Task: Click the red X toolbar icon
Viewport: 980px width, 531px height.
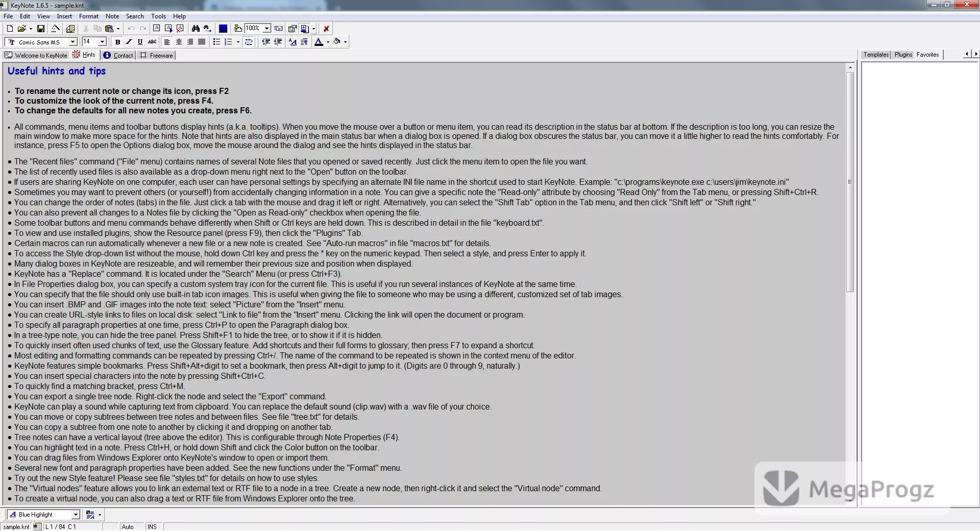Action: (326, 29)
